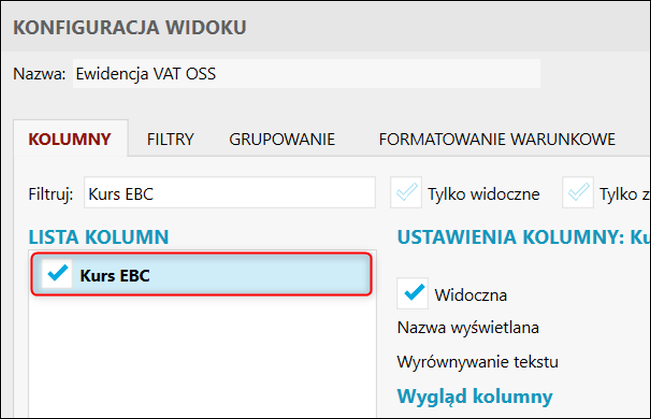Toggle the cut-off checkbox right of Tylko widoczne

(578, 192)
